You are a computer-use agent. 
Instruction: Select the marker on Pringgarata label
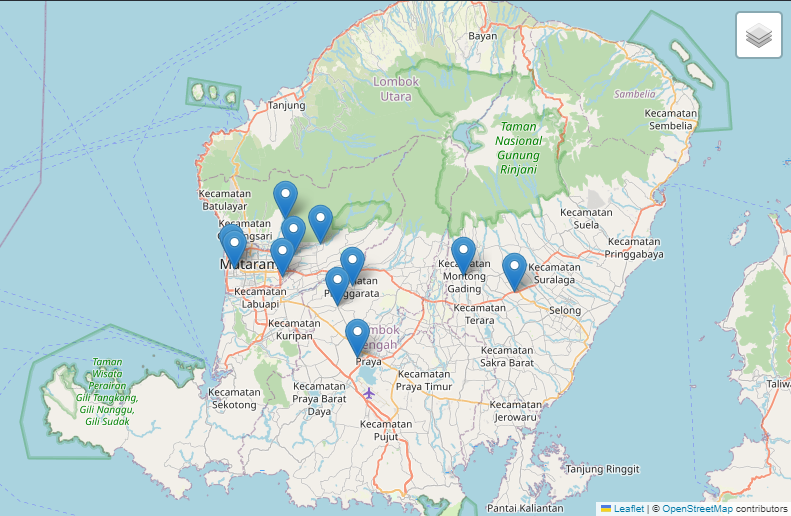337,286
